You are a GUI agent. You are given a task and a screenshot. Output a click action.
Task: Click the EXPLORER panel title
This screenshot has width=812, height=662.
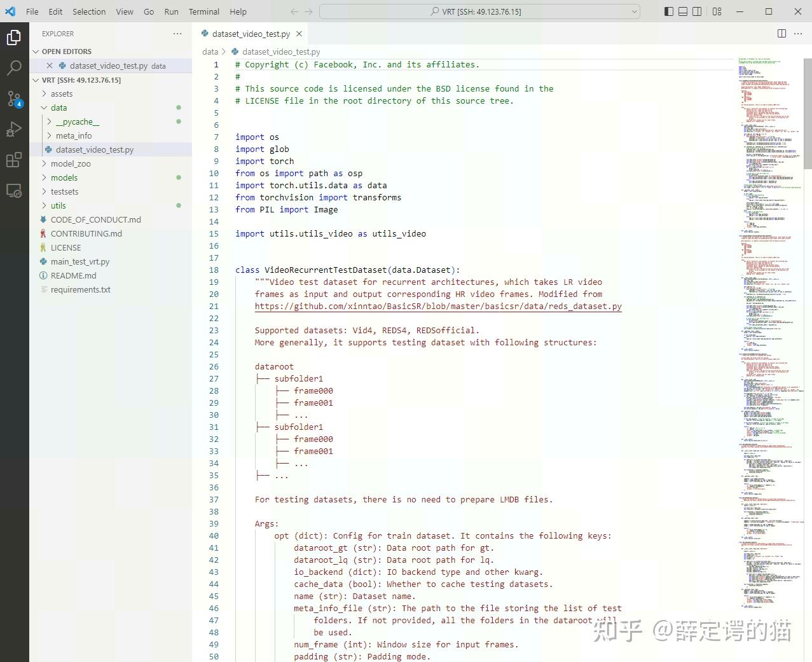click(x=58, y=34)
